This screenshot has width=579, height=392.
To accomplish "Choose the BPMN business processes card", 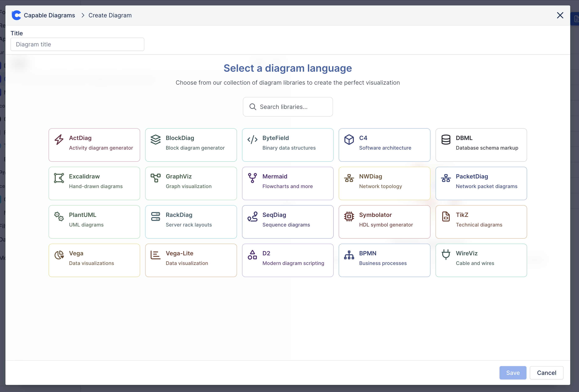I will [384, 260].
